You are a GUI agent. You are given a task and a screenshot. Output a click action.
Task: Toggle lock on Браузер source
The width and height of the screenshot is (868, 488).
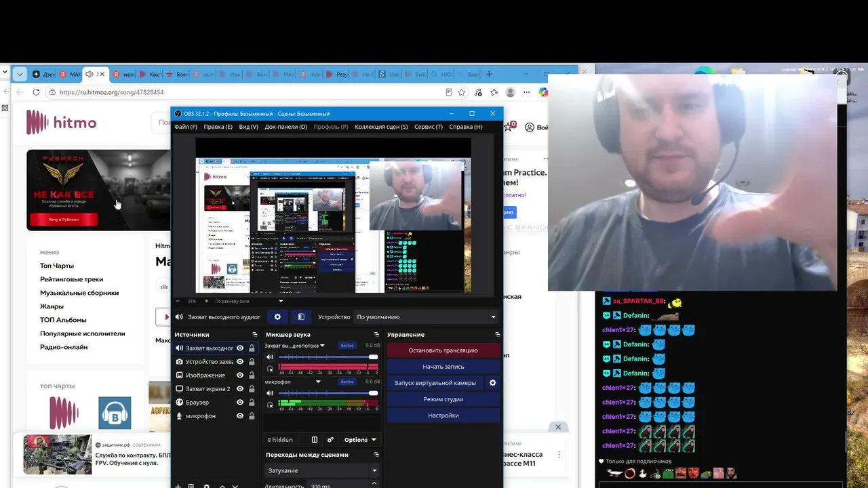(x=252, y=403)
